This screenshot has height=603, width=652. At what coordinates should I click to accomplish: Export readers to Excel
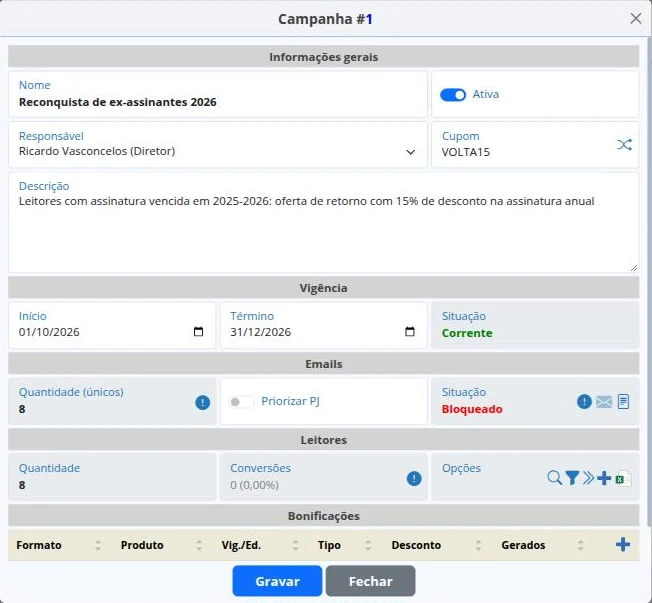pyautogui.click(x=623, y=478)
